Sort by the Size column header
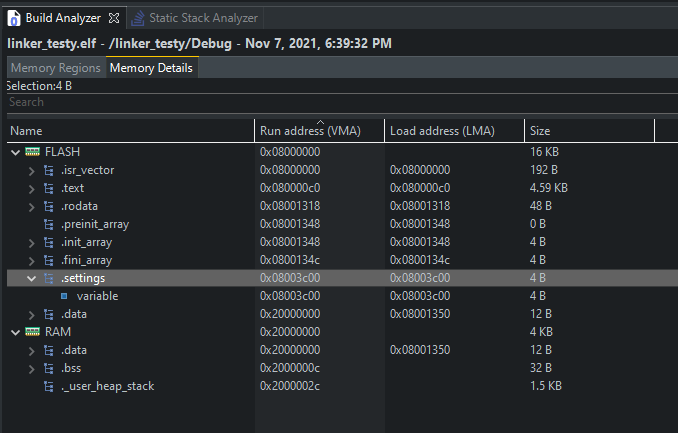678x433 pixels. coord(540,131)
